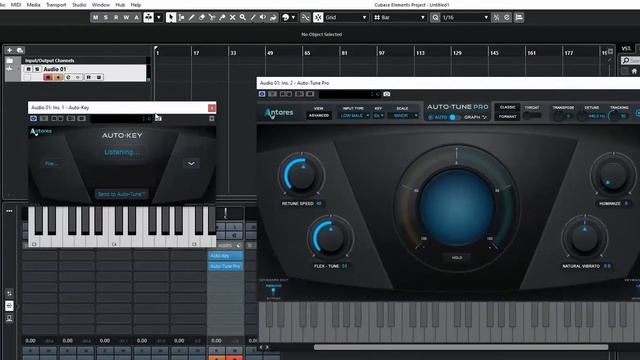Click the Constrain Delay Compensation icon
The width and height of the screenshot is (640, 360).
coord(149,18)
